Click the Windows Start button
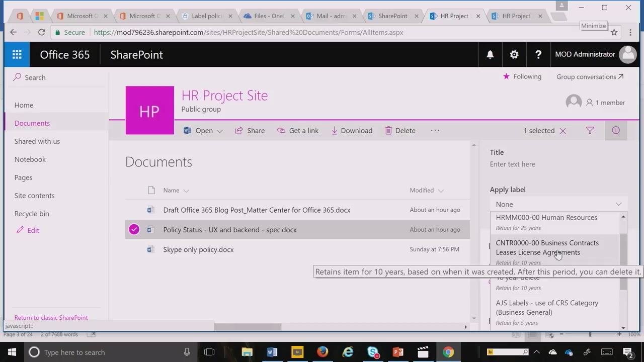The height and width of the screenshot is (362, 644). [x=12, y=352]
